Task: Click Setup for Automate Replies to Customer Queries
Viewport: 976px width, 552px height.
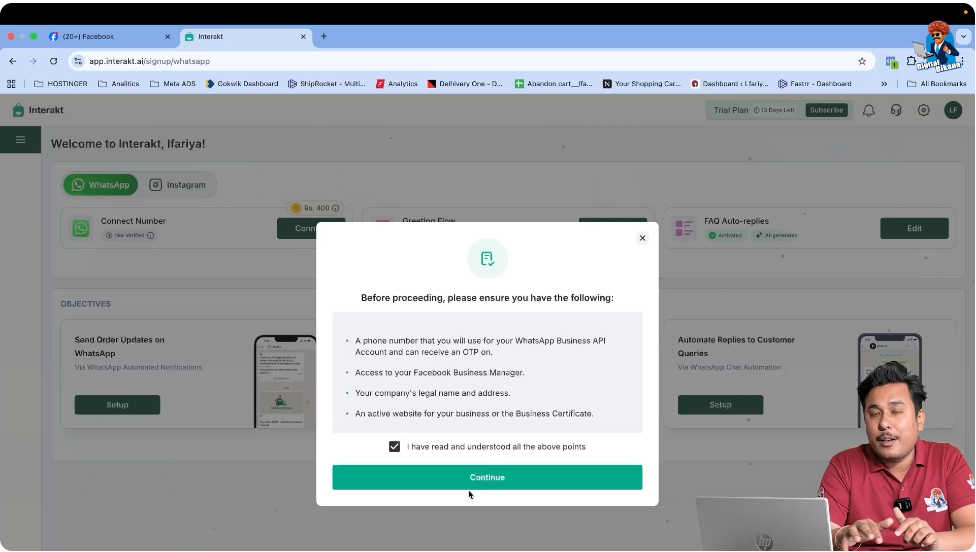Action: coord(720,405)
